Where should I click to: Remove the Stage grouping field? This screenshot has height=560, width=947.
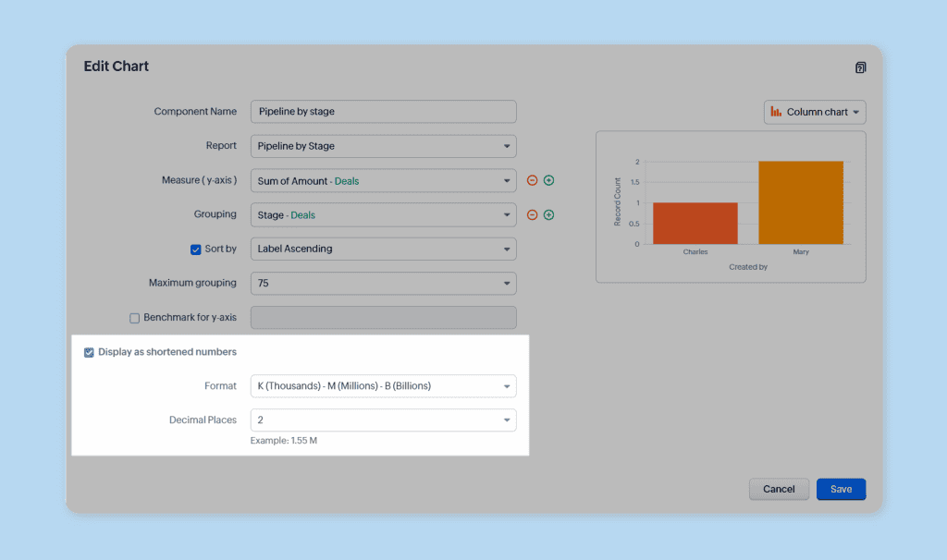tap(532, 214)
